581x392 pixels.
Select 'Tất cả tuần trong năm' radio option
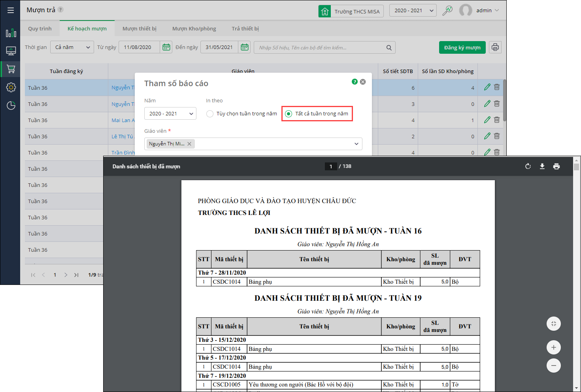[289, 114]
